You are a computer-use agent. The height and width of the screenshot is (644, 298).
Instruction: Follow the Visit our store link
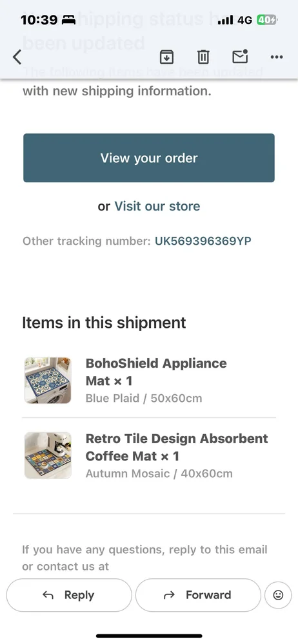tap(157, 206)
